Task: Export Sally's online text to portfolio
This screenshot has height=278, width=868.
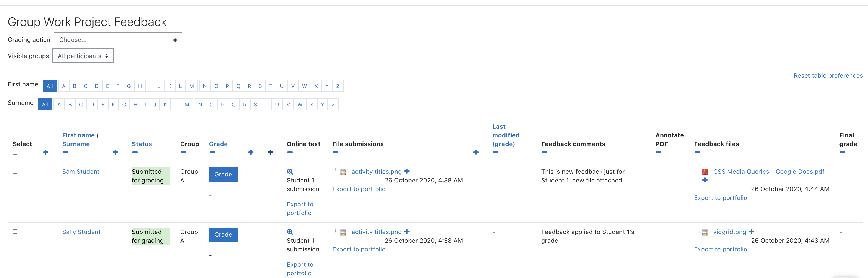Action: tap(300, 269)
